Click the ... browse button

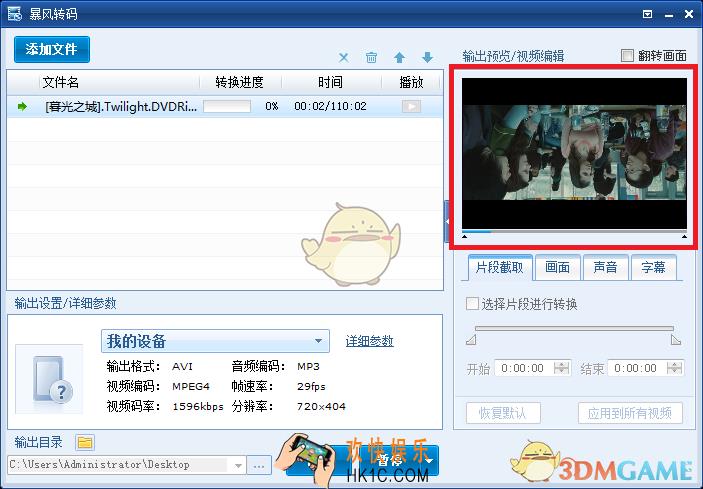tap(259, 465)
